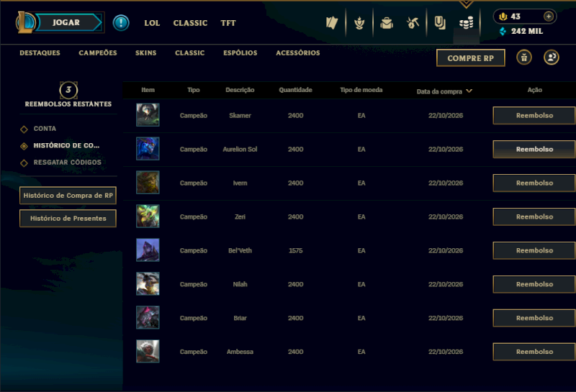Open the gifting center icon
The image size is (576, 392).
524,58
